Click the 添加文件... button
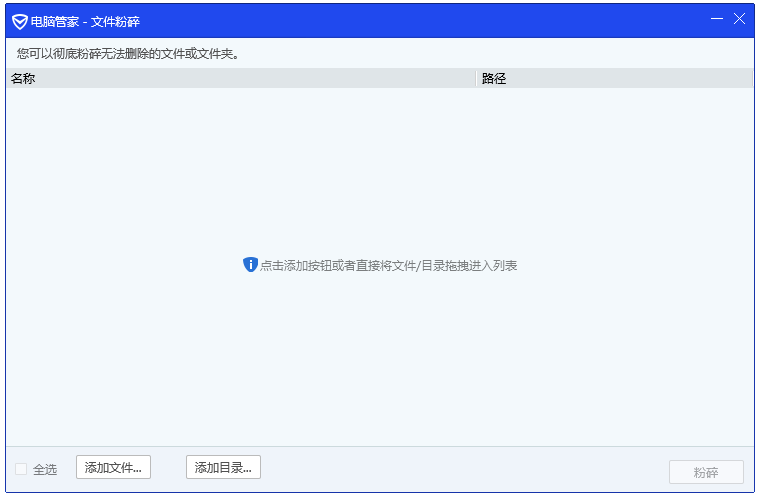The height and width of the screenshot is (496, 759). coord(113,467)
